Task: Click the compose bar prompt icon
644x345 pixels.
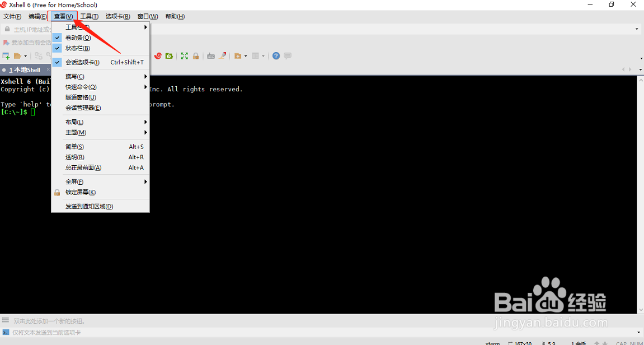Action: [x=6, y=332]
